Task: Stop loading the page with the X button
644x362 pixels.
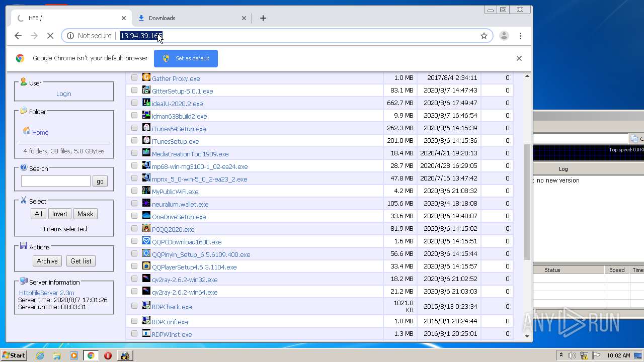Action: (50, 36)
